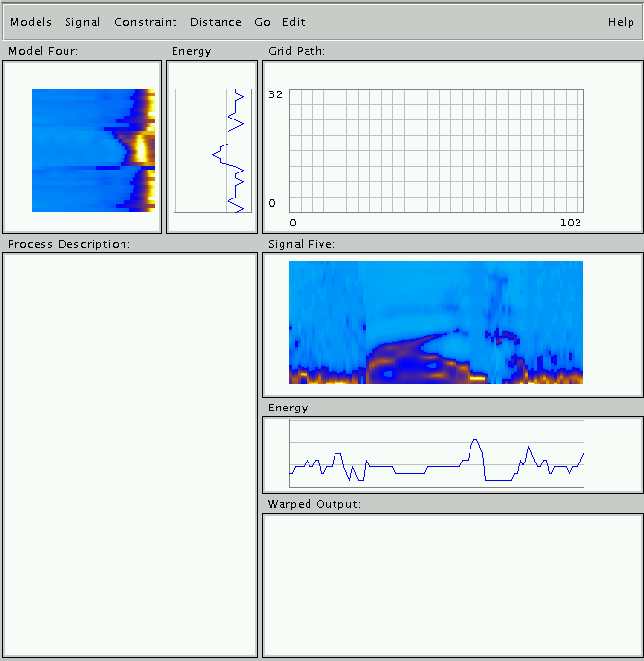644x661 pixels.
Task: Open the Constraint menu
Action: pyautogui.click(x=146, y=22)
